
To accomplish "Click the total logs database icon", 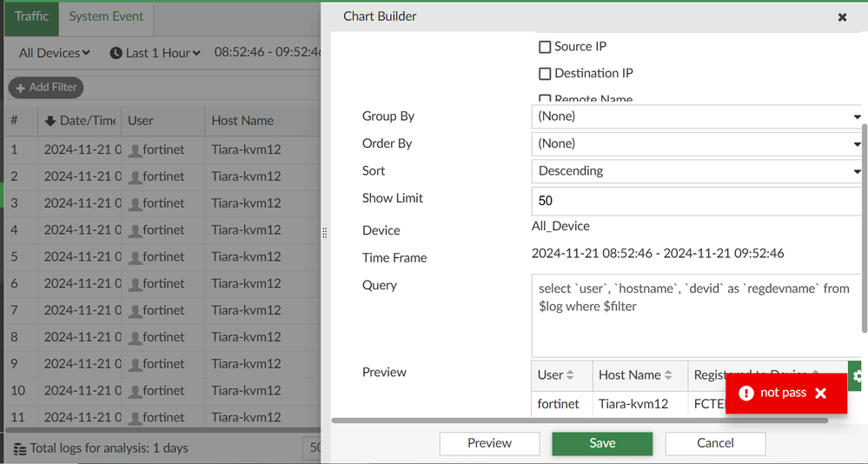I will click(x=19, y=449).
